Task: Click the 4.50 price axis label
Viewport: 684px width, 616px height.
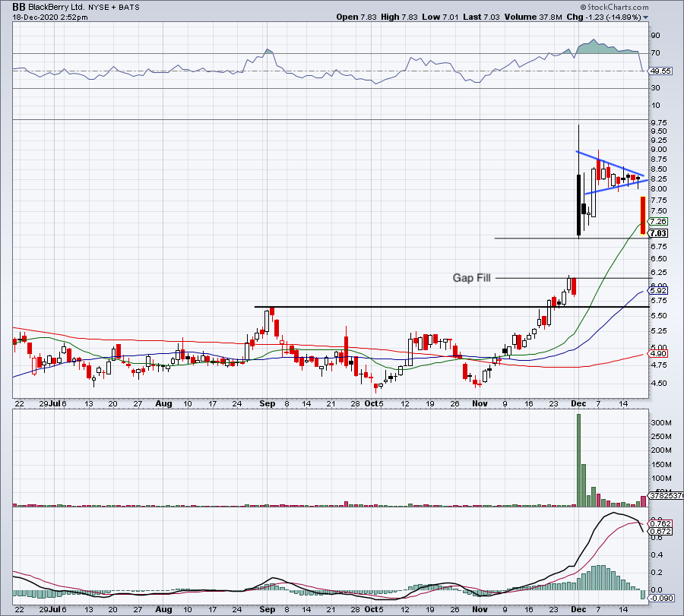Action: [658, 384]
